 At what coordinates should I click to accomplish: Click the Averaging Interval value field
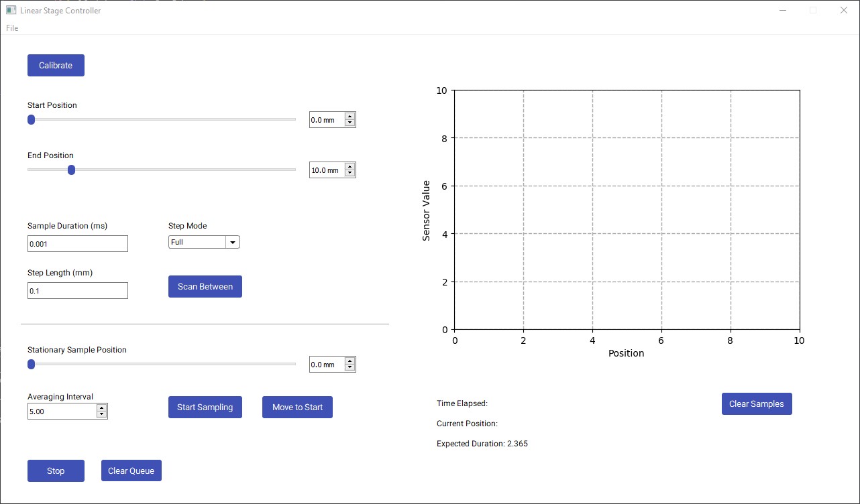click(x=62, y=412)
